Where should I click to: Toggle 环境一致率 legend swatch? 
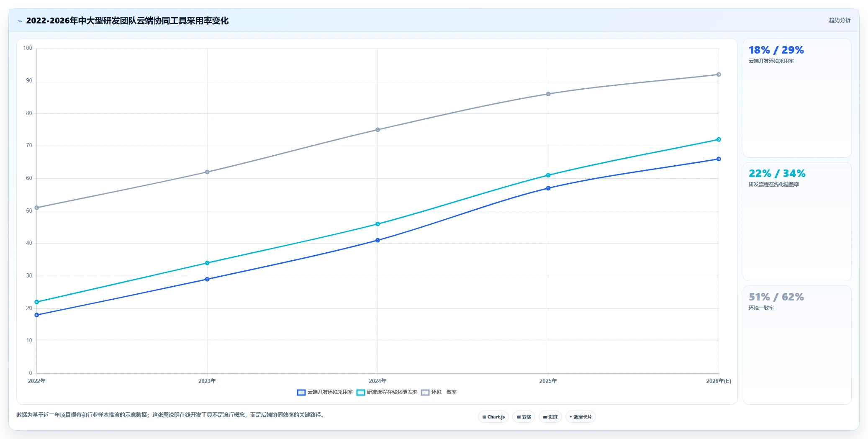[x=425, y=393]
